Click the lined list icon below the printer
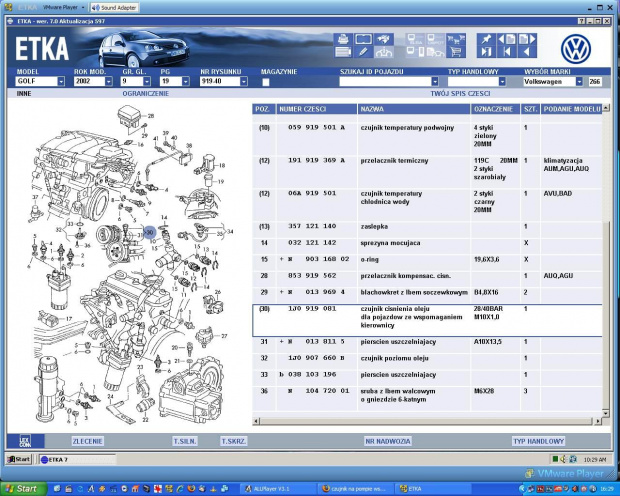Image resolution: width=620 pixels, height=496 pixels. (x=343, y=52)
